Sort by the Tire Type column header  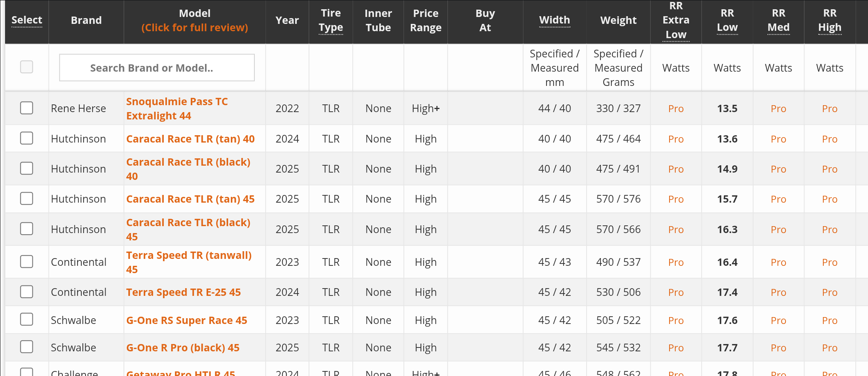click(331, 20)
